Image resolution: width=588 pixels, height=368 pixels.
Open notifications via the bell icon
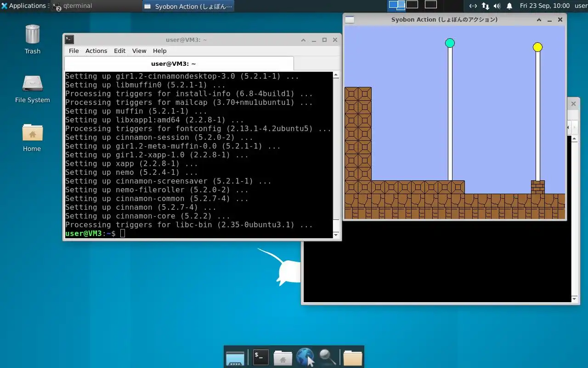[x=509, y=6]
